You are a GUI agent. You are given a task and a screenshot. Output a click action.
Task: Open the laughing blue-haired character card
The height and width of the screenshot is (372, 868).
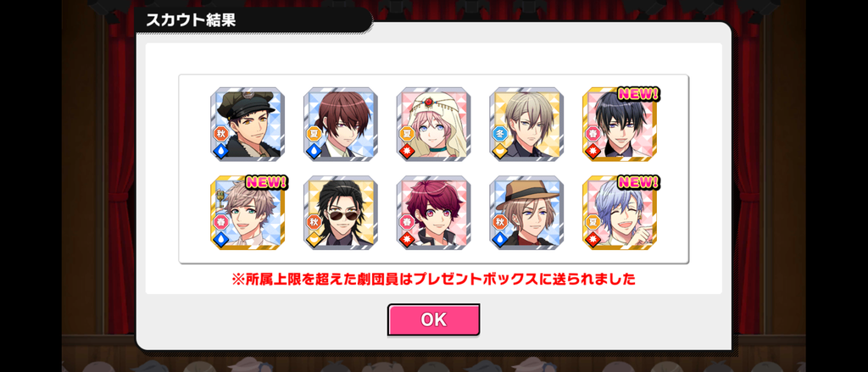(x=620, y=213)
